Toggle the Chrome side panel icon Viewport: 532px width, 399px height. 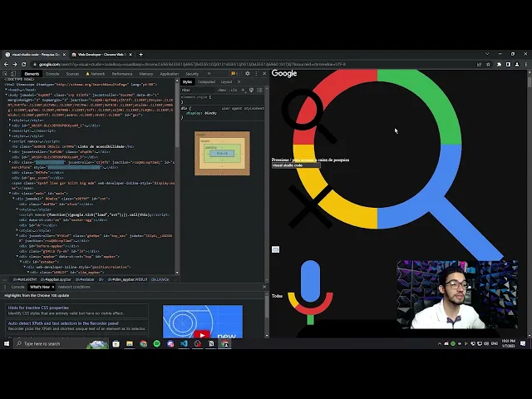[508, 64]
